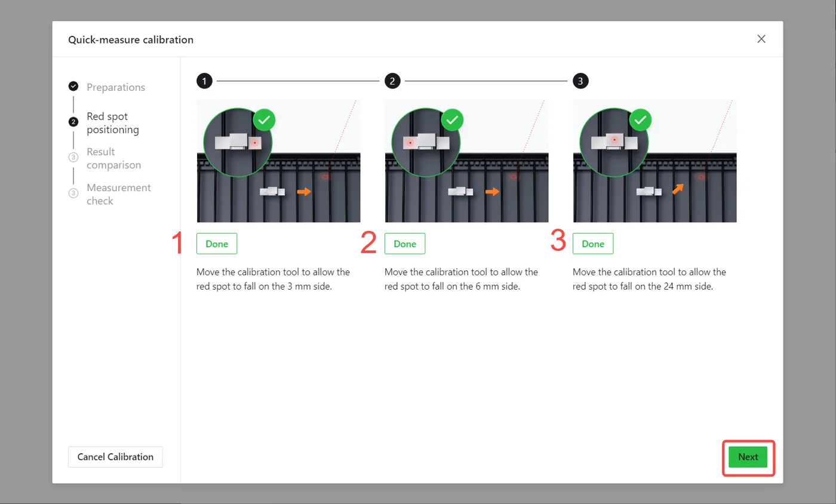Click the green checkmark on third image
The height and width of the screenshot is (504, 836).
click(x=641, y=120)
